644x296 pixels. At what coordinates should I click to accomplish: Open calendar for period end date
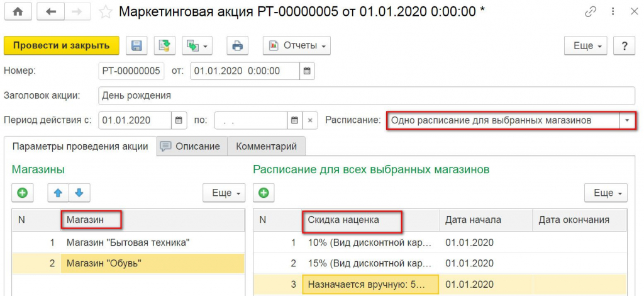coord(294,120)
